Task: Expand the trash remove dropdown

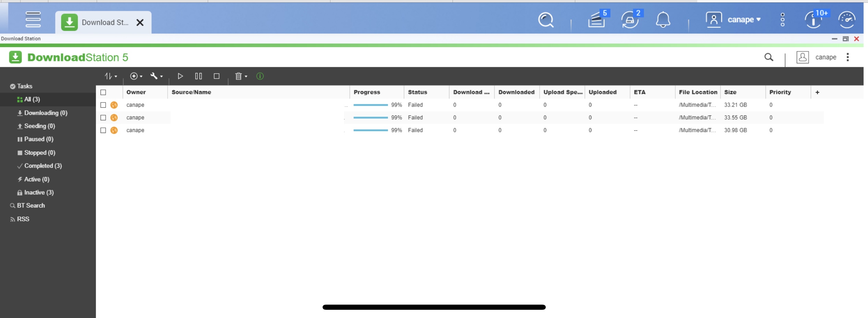Action: tap(241, 76)
